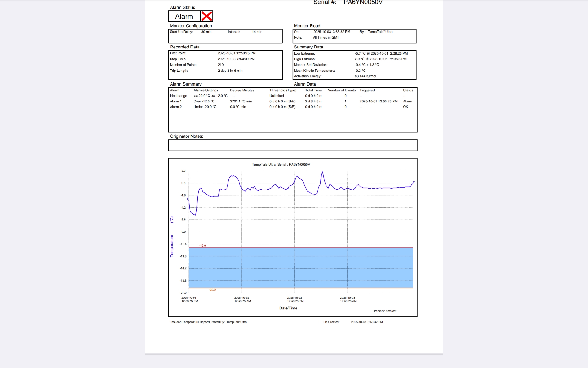Click the Date/Time axis label

tap(288, 308)
